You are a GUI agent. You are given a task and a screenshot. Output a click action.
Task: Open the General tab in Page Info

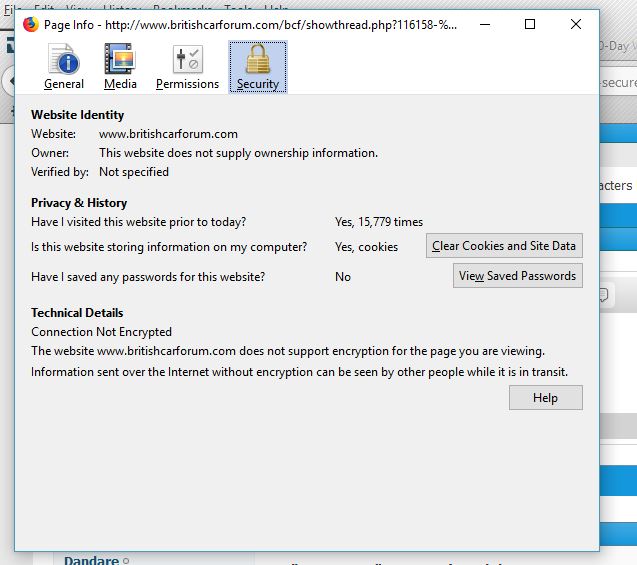64,67
